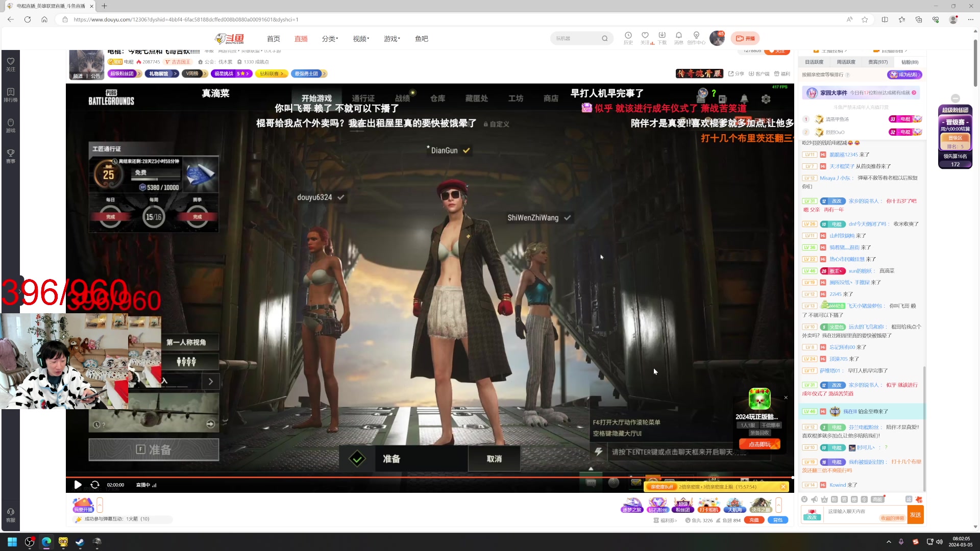Open 客服 in left sidebar
The width and height of the screenshot is (980, 551).
pyautogui.click(x=11, y=515)
